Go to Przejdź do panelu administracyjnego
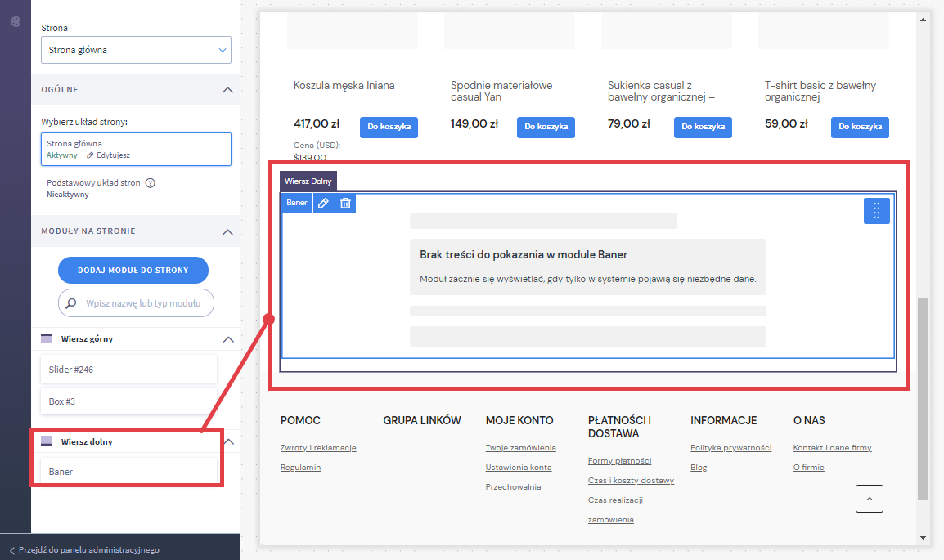 click(88, 550)
